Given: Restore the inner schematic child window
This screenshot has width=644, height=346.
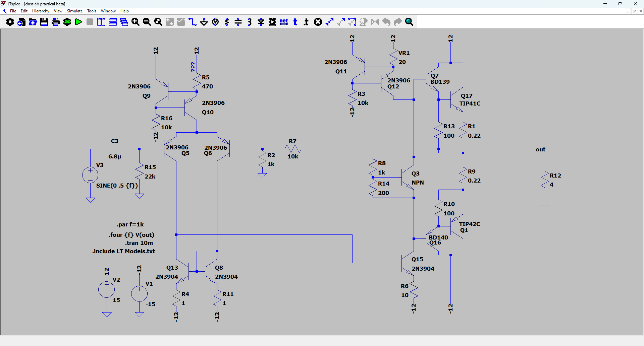Looking at the screenshot, I should click(634, 11).
